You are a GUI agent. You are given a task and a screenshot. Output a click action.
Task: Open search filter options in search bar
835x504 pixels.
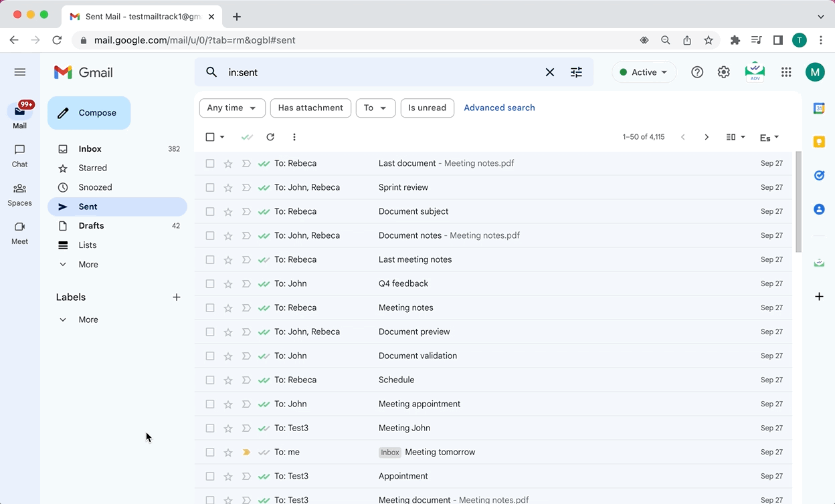[x=576, y=72]
